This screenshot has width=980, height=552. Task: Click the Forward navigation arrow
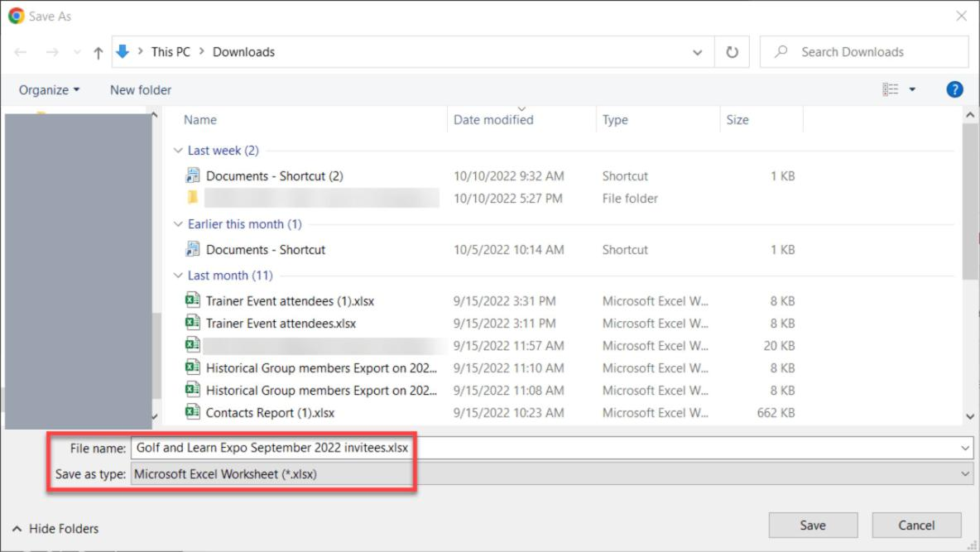52,52
